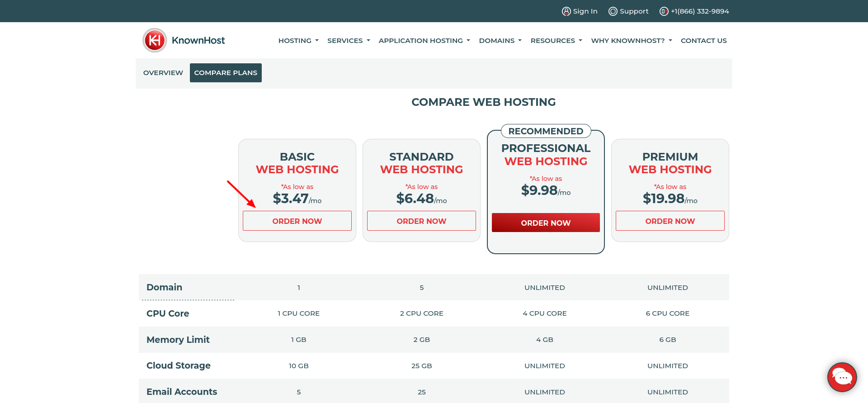Click the Compare Web Hosting heading
The width and height of the screenshot is (868, 403).
coord(483,102)
